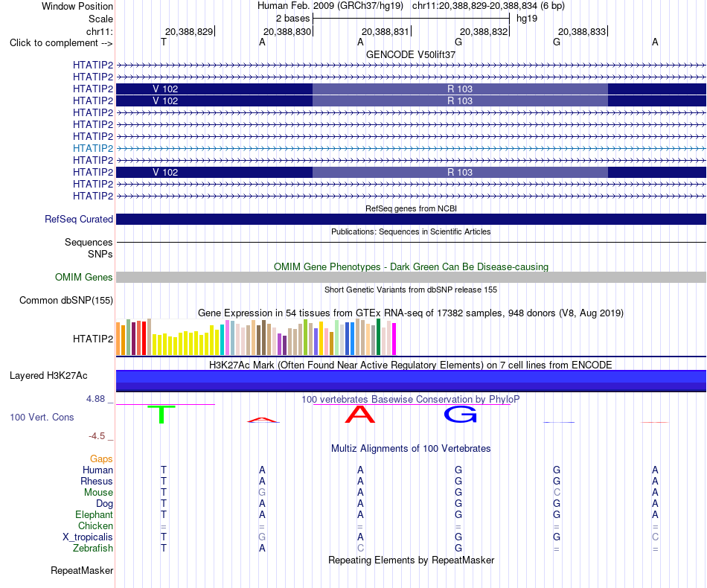Select the X_tropicalis alignment row label
The height and width of the screenshot is (588, 707).
coord(88,537)
